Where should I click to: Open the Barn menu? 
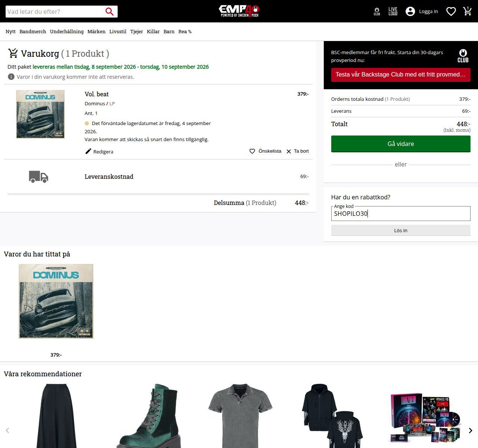pyautogui.click(x=169, y=32)
